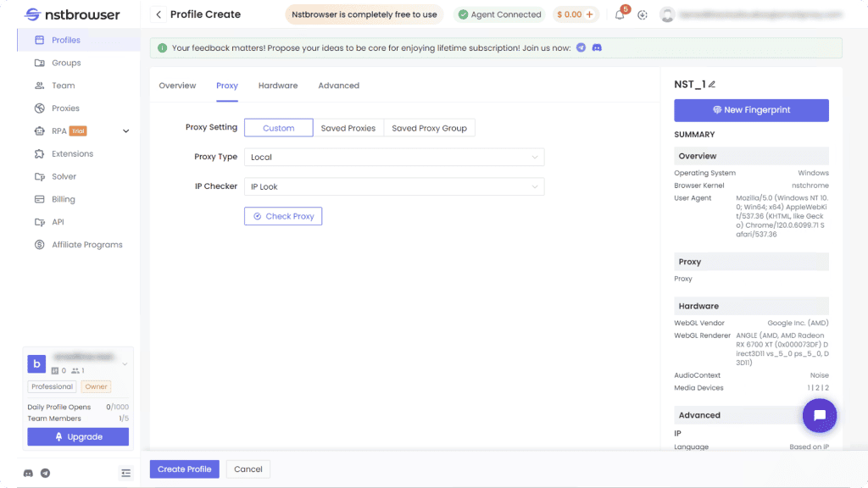Open the notifications bell
868x488 pixels.
[x=620, y=14]
